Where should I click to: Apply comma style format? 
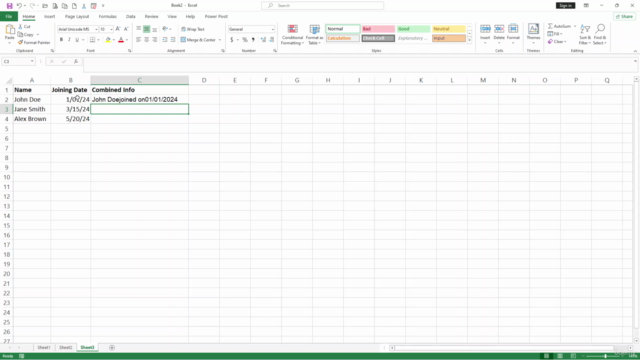[253, 40]
